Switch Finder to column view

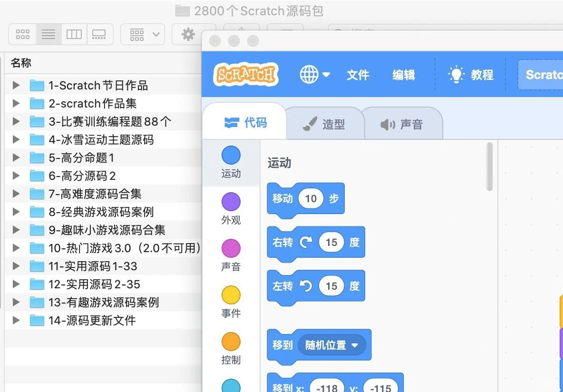74,34
